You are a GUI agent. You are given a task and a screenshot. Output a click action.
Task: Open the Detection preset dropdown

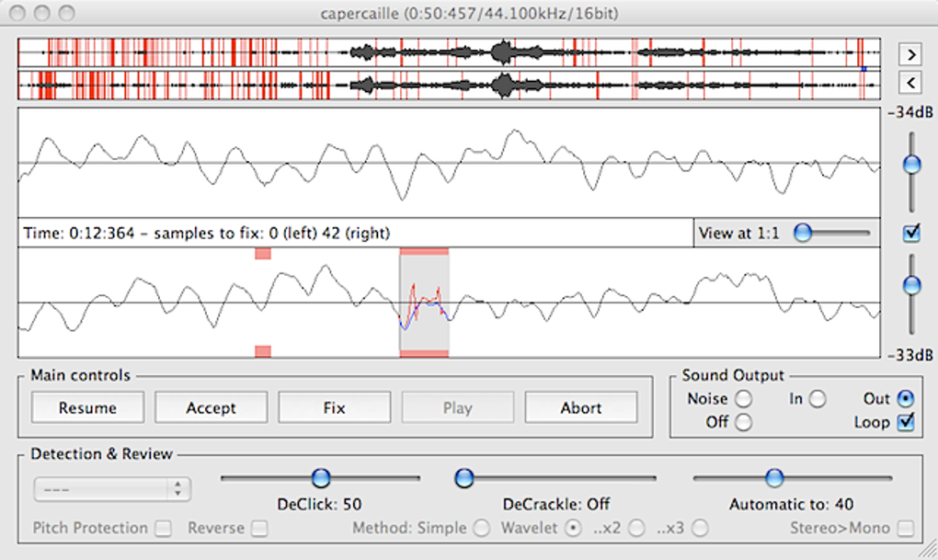click(112, 490)
